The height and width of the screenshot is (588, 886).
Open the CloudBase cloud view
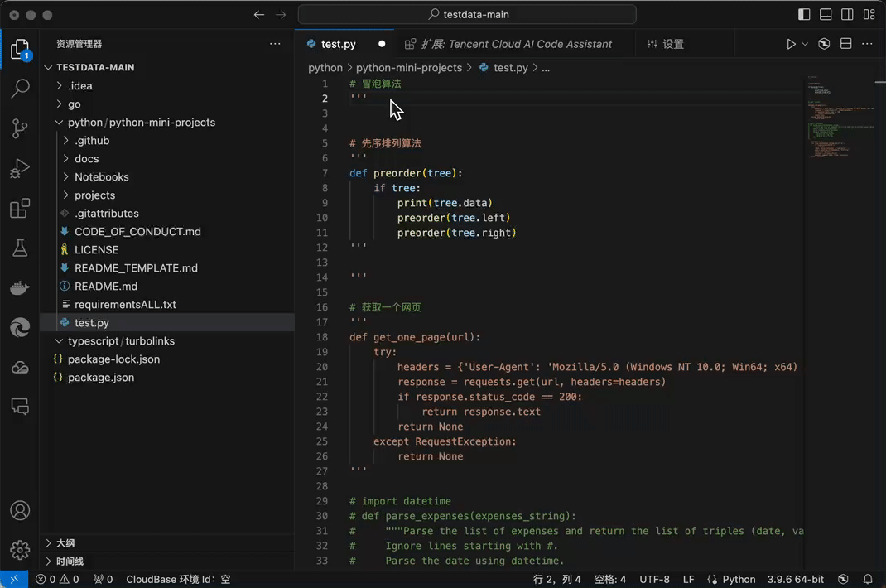(20, 368)
